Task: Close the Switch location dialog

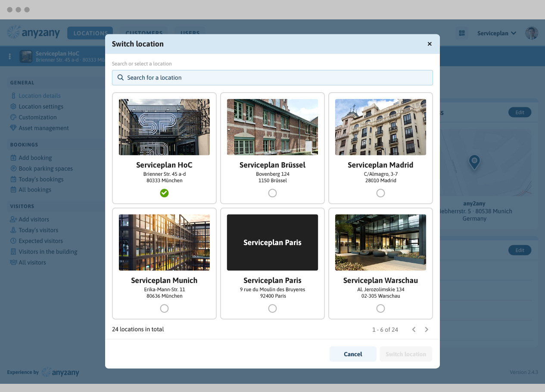Action: pyautogui.click(x=429, y=44)
